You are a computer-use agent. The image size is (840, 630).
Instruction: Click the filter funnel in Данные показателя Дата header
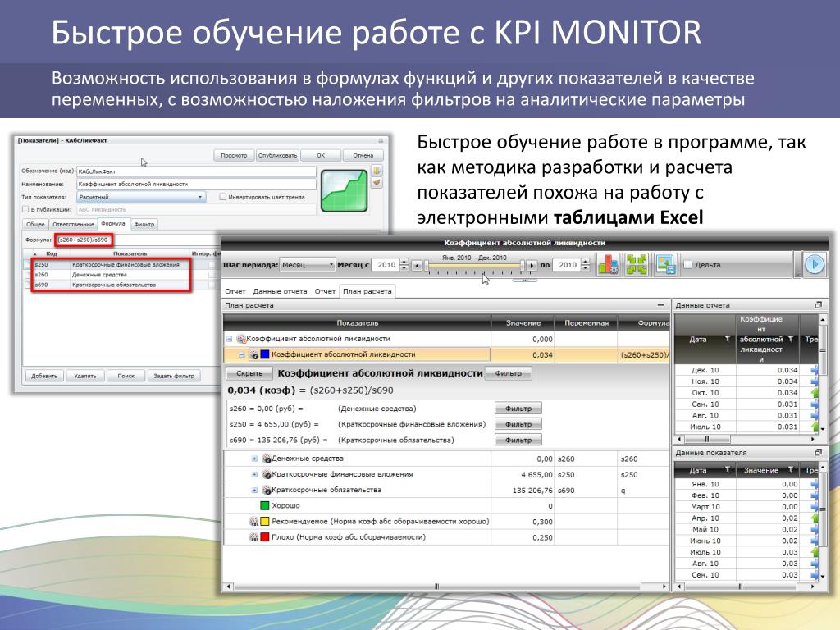[727, 470]
